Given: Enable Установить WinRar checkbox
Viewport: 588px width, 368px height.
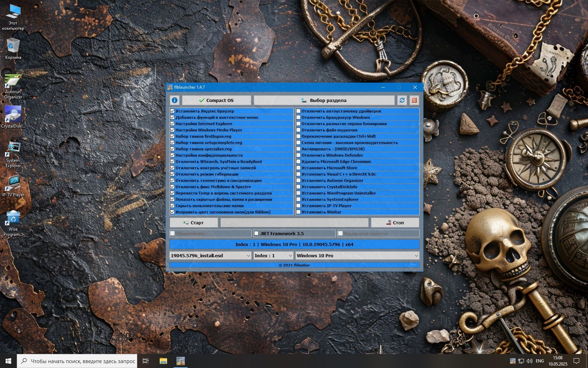Looking at the screenshot, I should coord(298,212).
